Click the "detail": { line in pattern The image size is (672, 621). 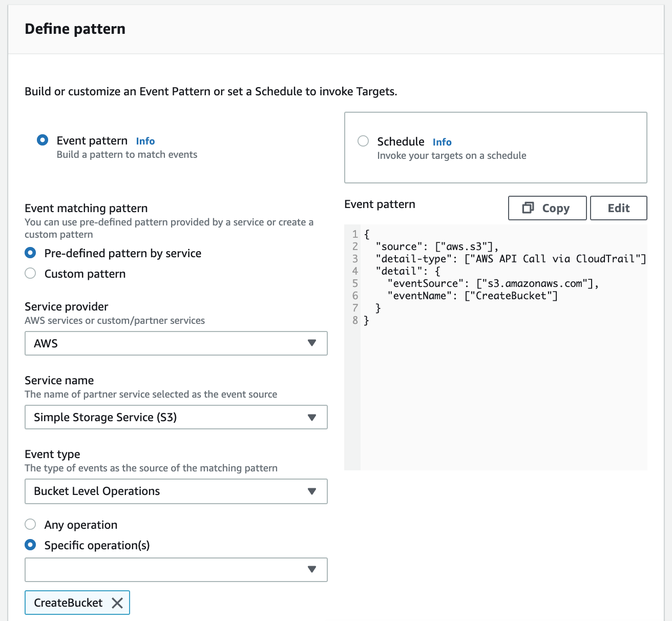click(408, 271)
